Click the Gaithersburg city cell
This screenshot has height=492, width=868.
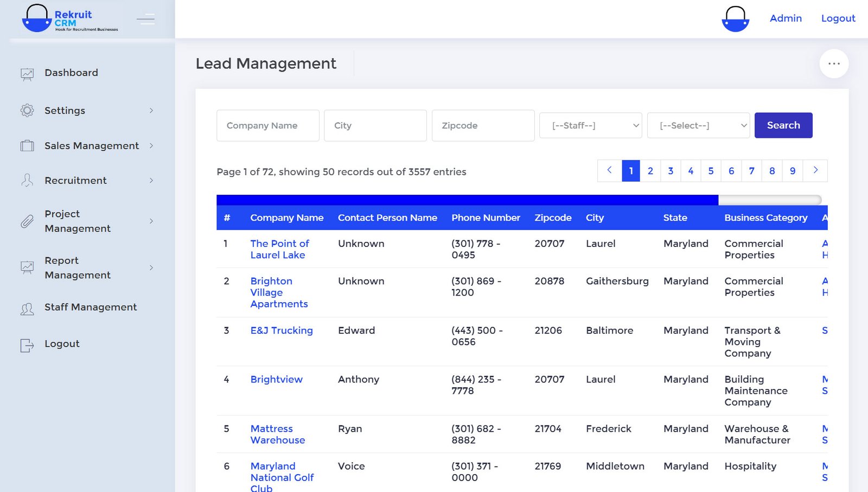[617, 281]
